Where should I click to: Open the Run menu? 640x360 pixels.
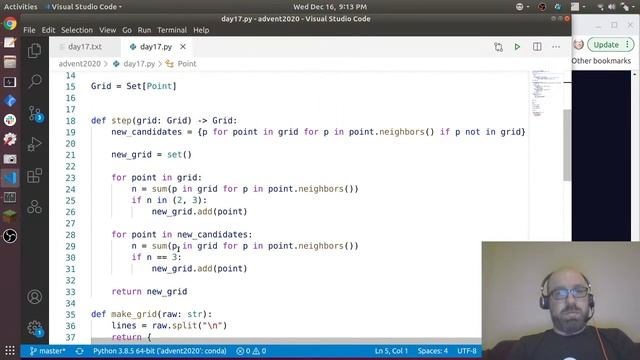[x=144, y=30]
